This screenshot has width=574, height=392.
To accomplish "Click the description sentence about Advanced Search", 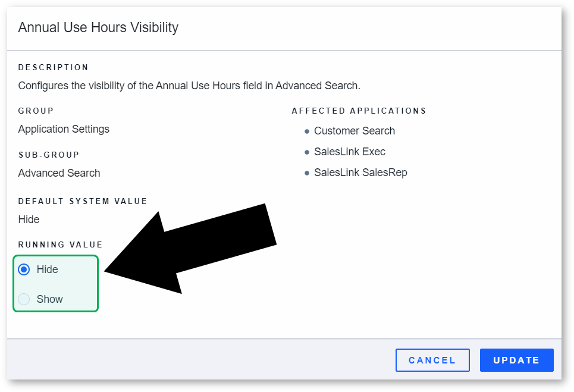I will pyautogui.click(x=189, y=86).
